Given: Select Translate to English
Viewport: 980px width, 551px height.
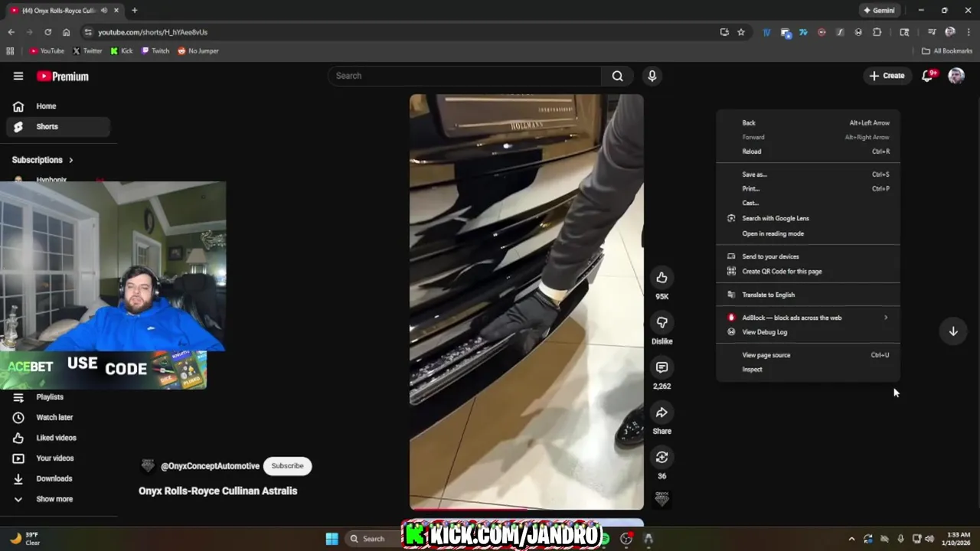Looking at the screenshot, I should click(808, 295).
